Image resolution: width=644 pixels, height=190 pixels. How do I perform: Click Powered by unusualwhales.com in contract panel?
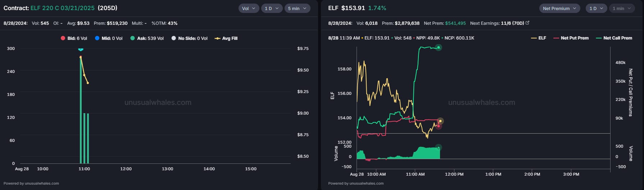31,183
